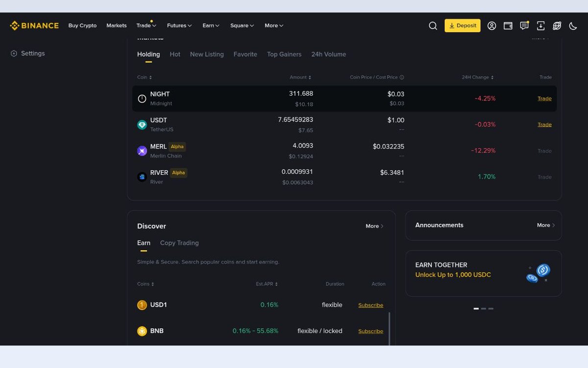Click the 311.688 NIGHT amount
This screenshot has width=588, height=368.
(x=301, y=94)
